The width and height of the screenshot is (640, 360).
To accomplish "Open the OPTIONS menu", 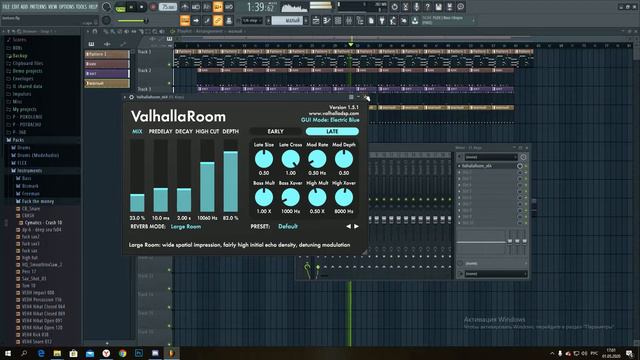I will (x=67, y=7).
